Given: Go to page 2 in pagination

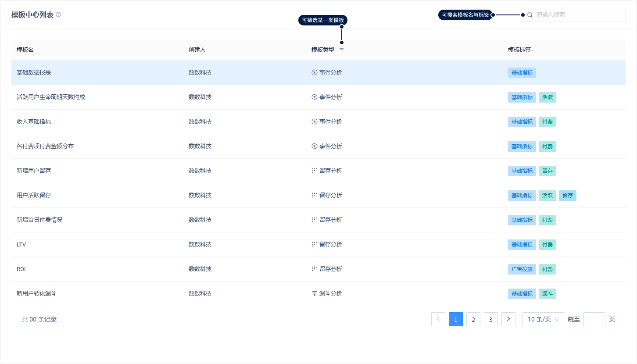Looking at the screenshot, I should click(473, 319).
